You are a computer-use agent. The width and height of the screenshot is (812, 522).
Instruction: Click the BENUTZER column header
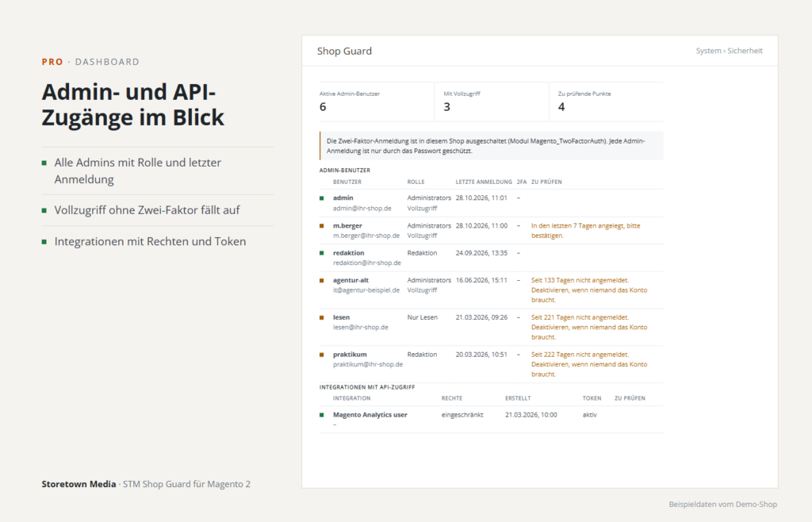(347, 182)
